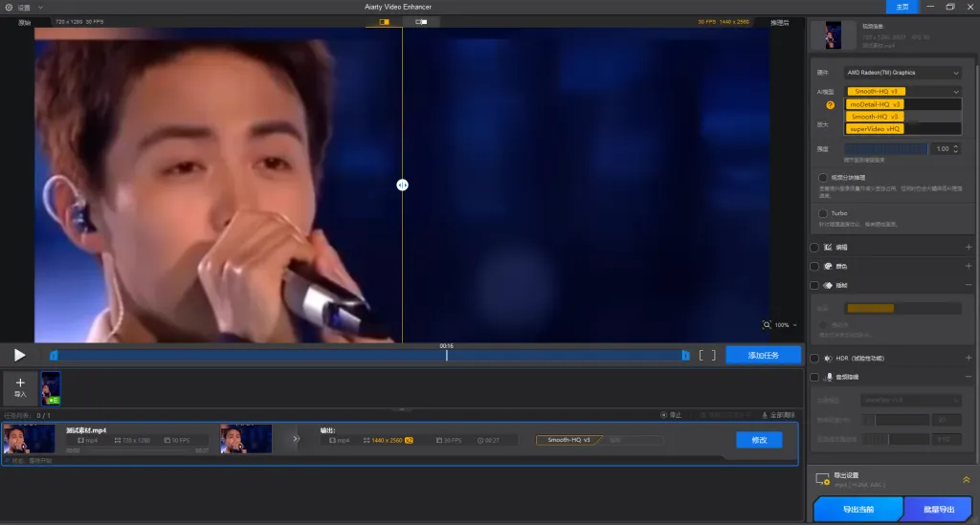
Task: Click the export settings monitor icon
Action: (821, 478)
